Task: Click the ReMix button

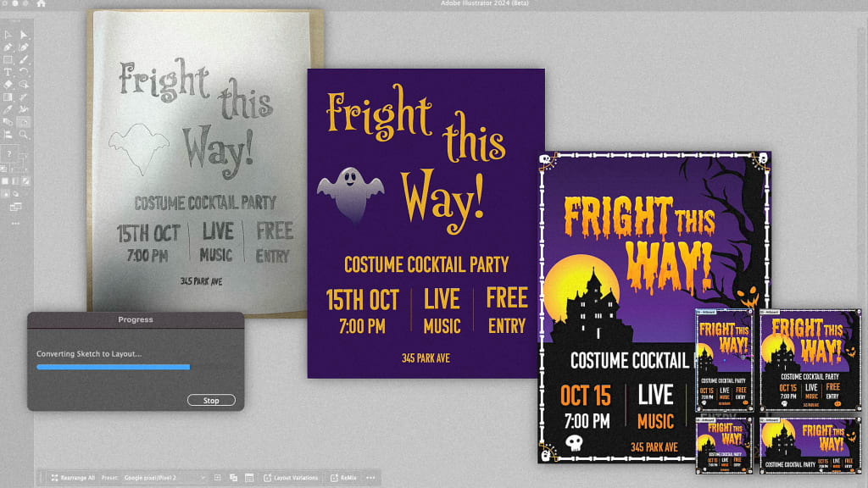Action: coord(344,478)
